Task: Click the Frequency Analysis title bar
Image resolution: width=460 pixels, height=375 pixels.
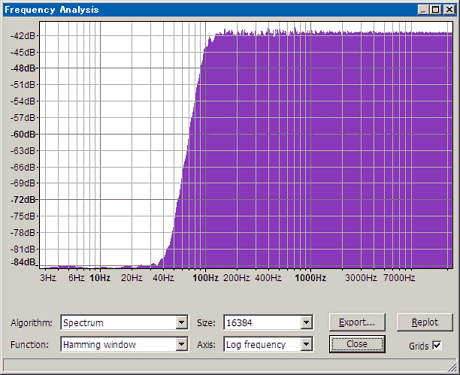Action: 210,10
